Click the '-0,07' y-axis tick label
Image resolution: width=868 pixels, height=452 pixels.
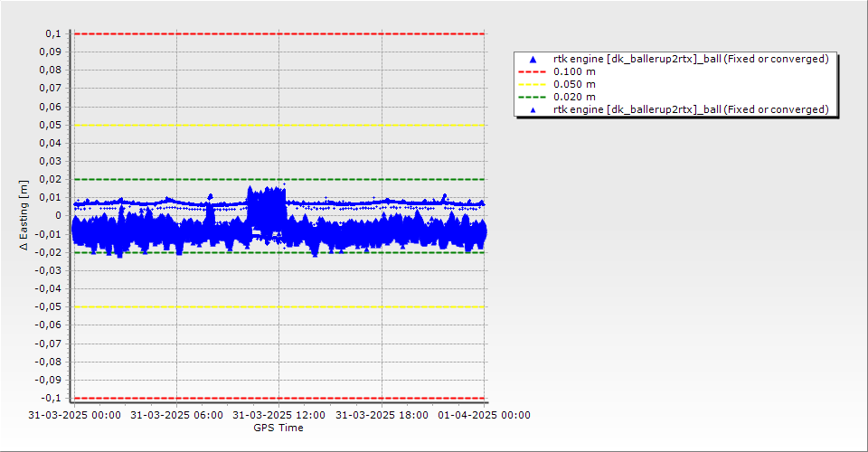click(x=49, y=344)
